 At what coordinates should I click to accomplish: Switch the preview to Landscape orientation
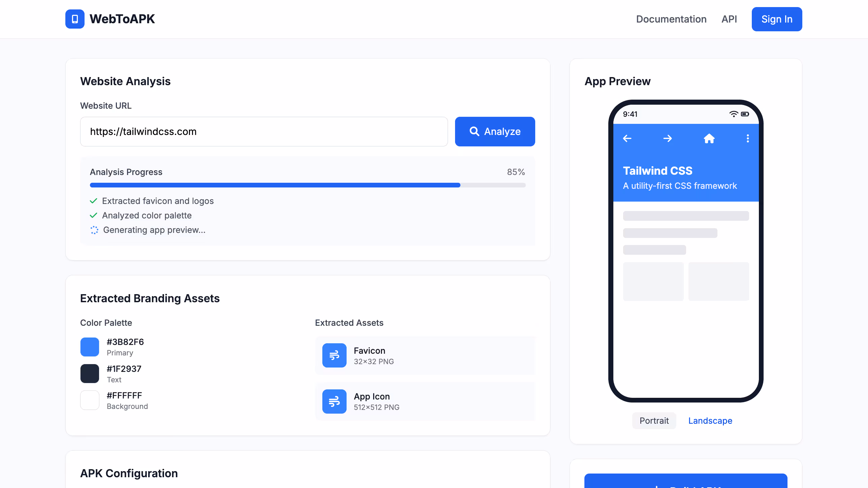710,421
